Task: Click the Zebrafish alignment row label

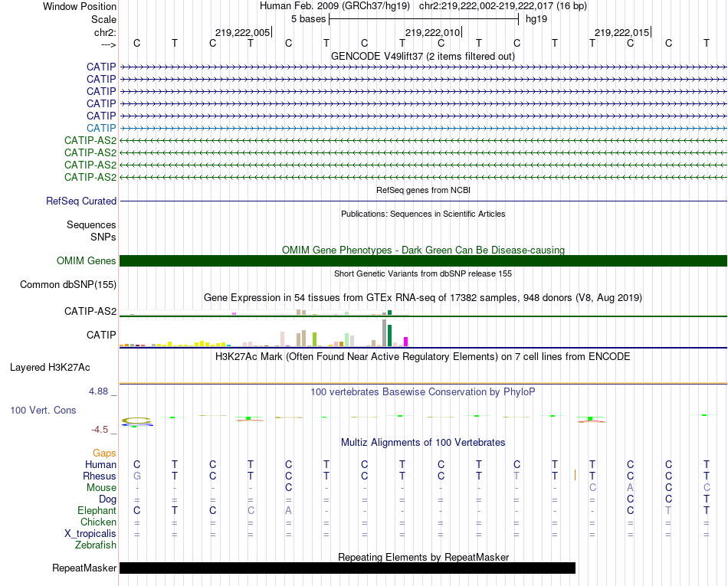Action: point(96,545)
